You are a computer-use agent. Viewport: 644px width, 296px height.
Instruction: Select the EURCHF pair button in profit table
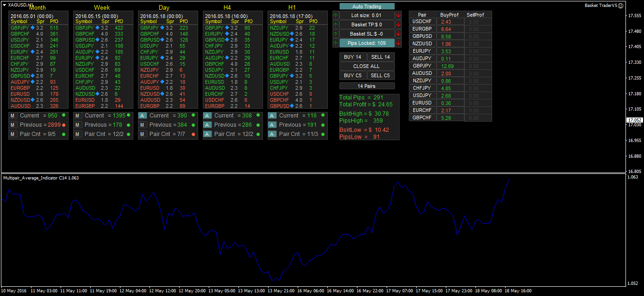point(422,111)
